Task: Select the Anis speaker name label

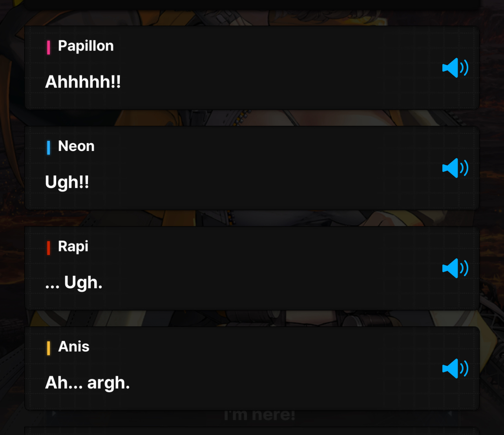Action: pyautogui.click(x=74, y=347)
